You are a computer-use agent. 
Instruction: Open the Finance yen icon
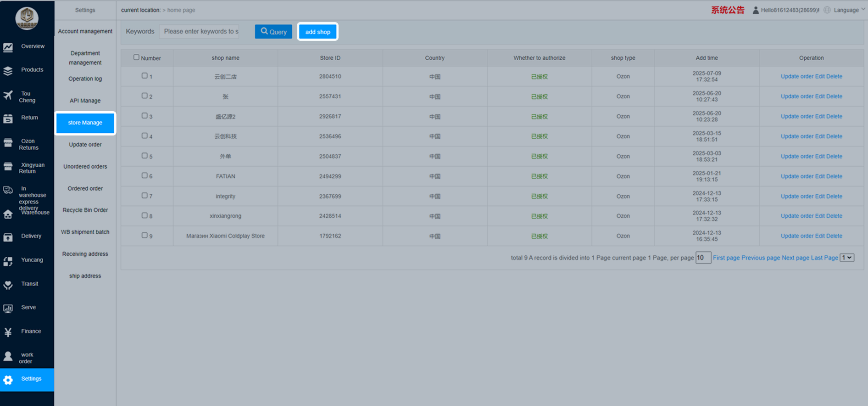click(x=8, y=333)
